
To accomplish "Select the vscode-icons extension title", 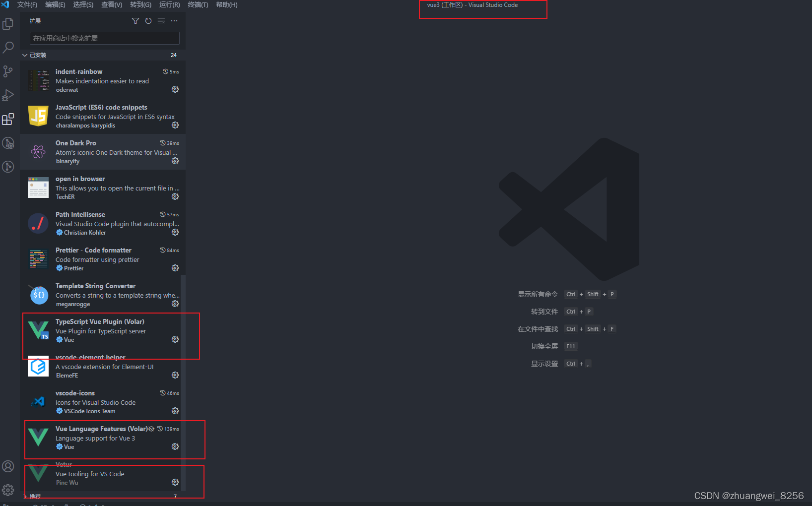I will click(x=75, y=393).
